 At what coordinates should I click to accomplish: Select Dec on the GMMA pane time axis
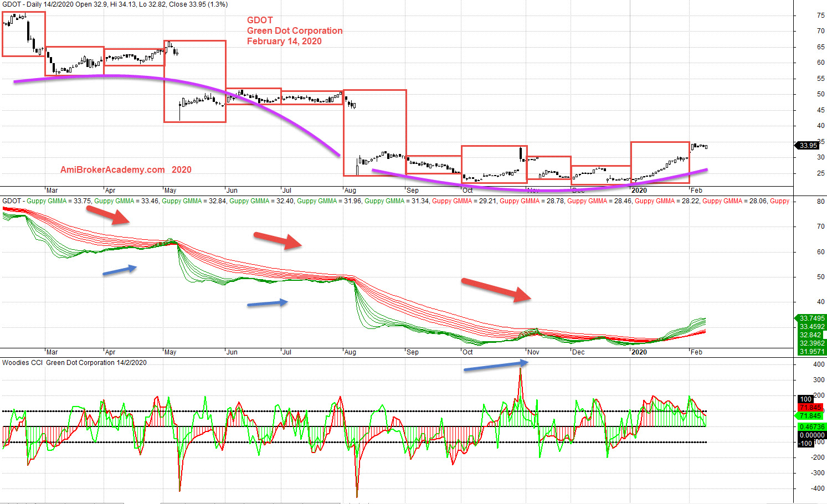578,352
